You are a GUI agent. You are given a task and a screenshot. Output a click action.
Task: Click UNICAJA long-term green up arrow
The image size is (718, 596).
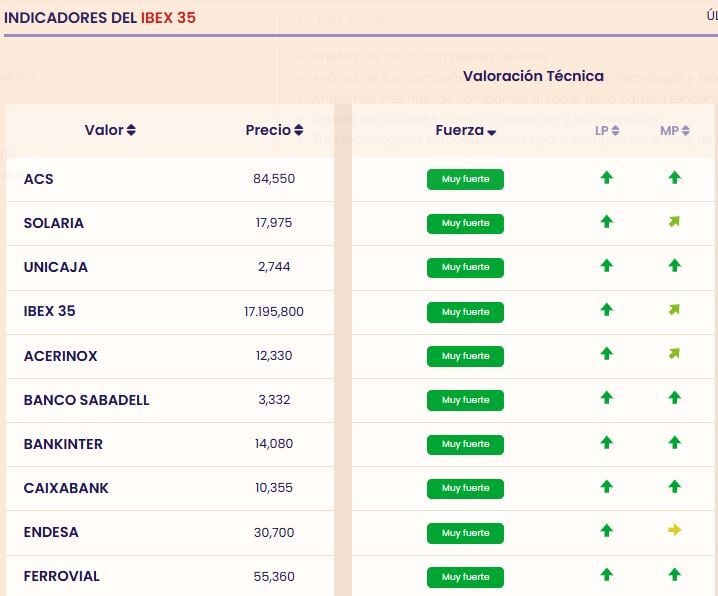pos(606,266)
